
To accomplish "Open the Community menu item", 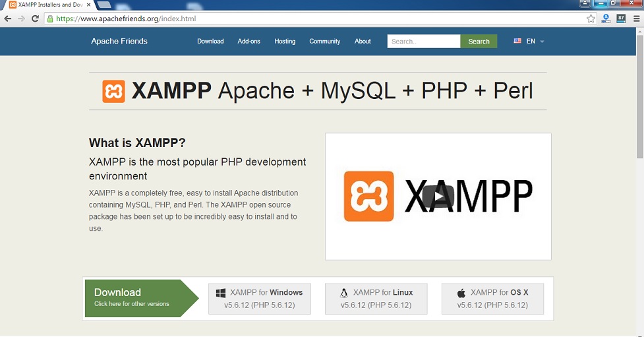I will (325, 41).
